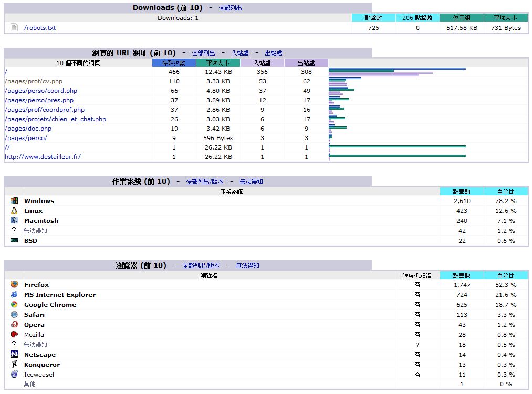Click the Konqueror browser icon
Screen dimensions: 532x394
[14, 364]
